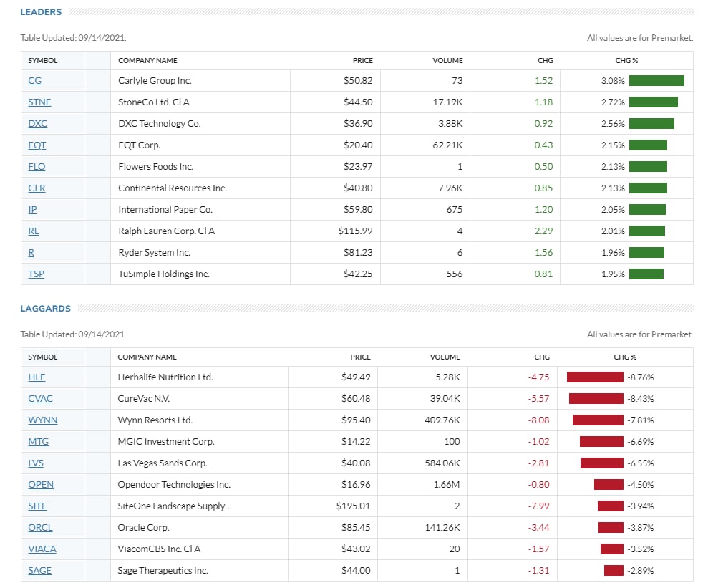Click the OPEN ticker link
The height and width of the screenshot is (588, 703).
[x=41, y=485]
